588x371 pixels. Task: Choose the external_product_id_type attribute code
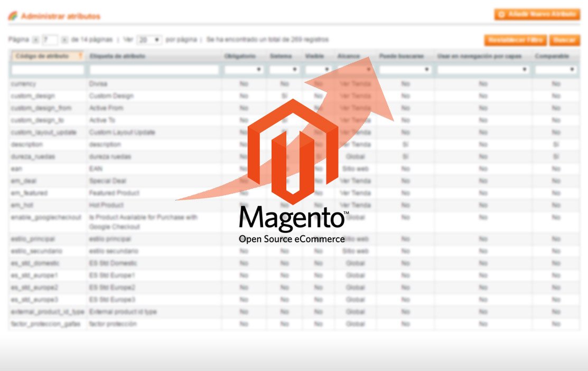coord(48,312)
